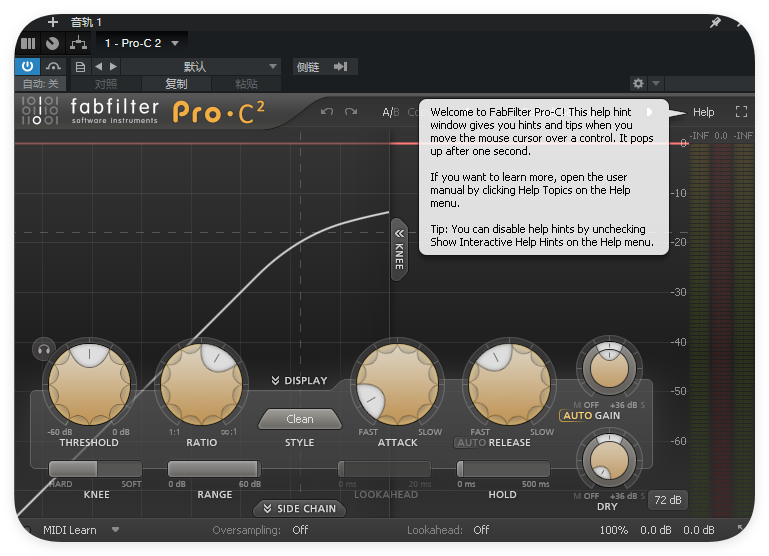Click the sidechain arrow icon beside 侧链

pyautogui.click(x=341, y=66)
